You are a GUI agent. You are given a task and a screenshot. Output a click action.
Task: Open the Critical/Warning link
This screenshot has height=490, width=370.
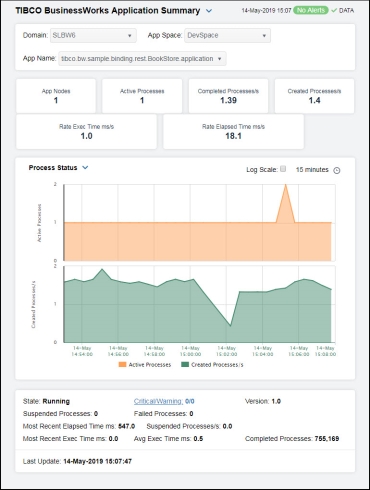[158, 401]
